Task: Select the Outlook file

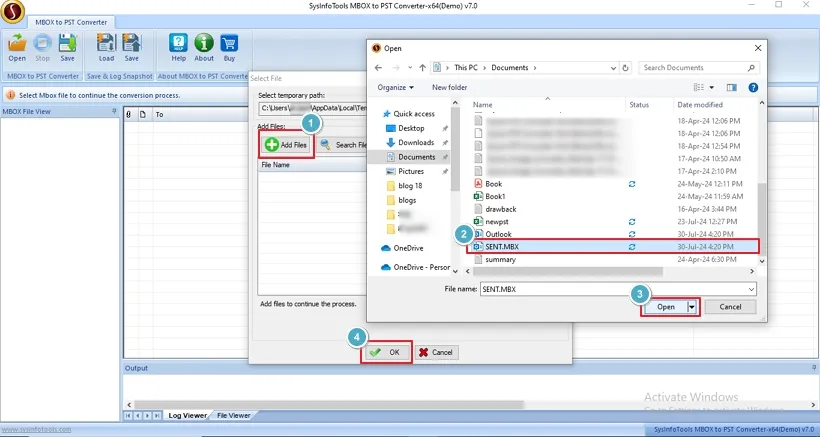Action: click(493, 234)
